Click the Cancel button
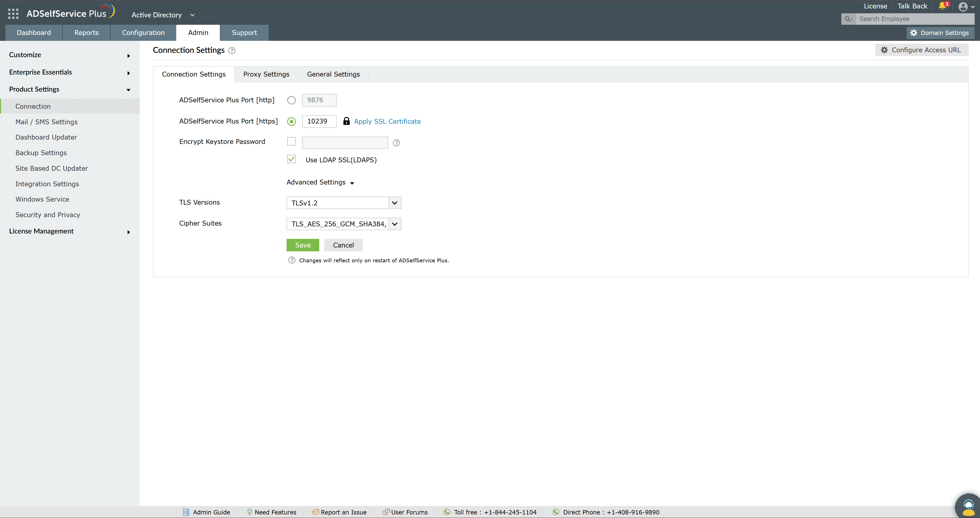 point(343,245)
